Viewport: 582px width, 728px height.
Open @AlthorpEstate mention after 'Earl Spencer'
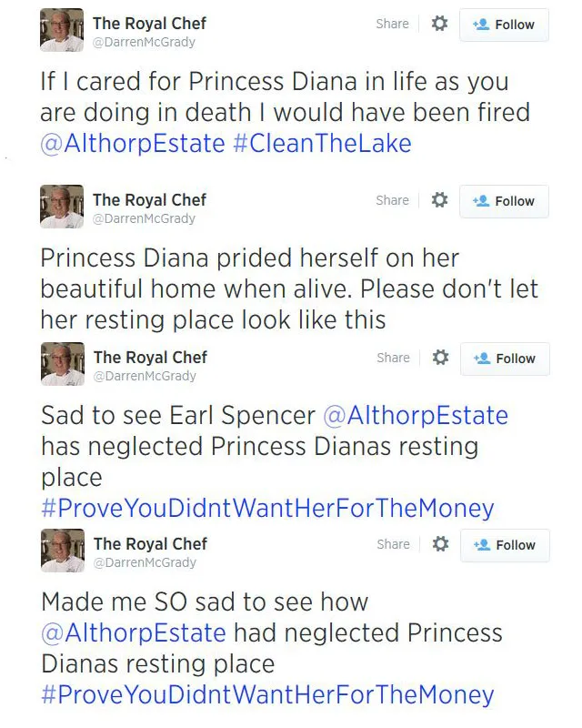[x=415, y=415]
